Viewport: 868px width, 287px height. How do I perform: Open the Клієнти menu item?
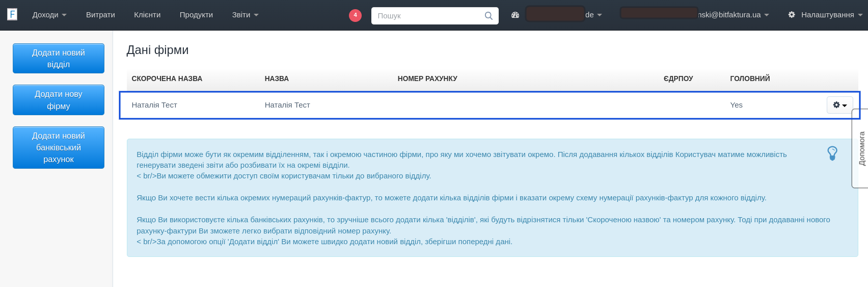pos(147,15)
